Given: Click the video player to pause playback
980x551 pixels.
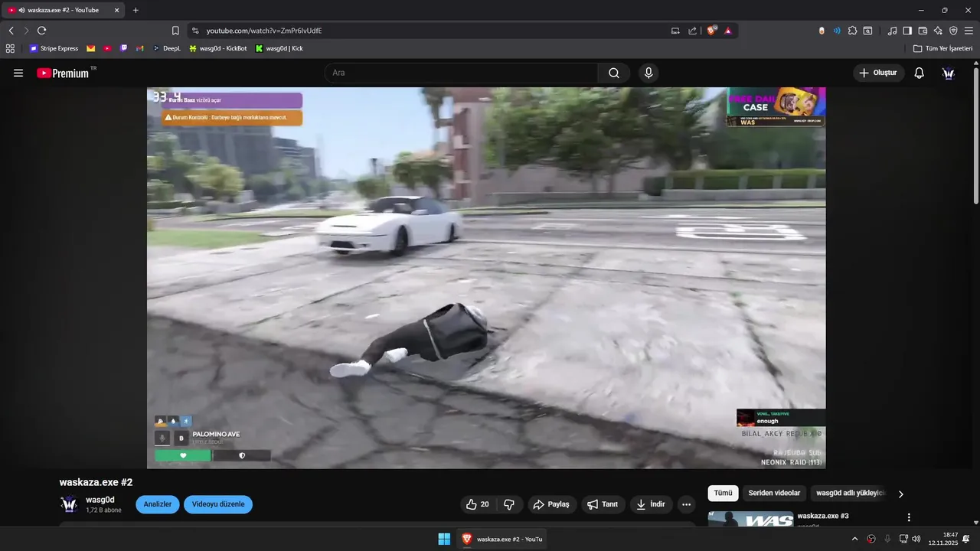Looking at the screenshot, I should pyautogui.click(x=486, y=277).
